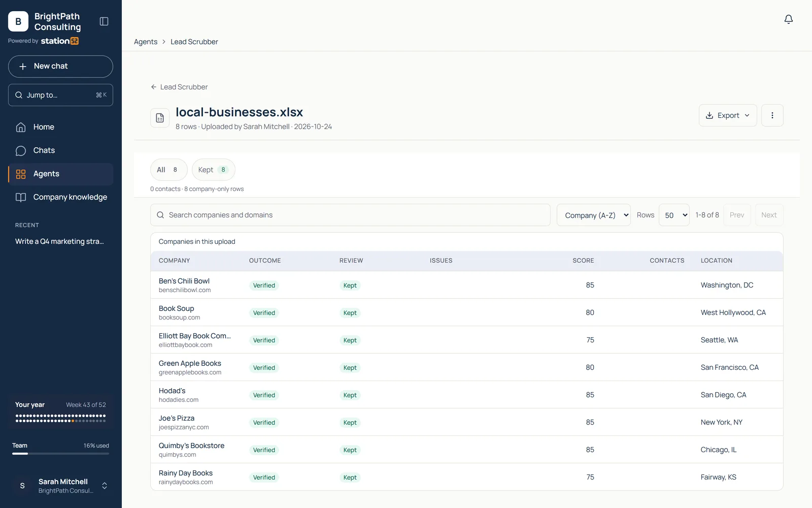Click the download icon in Export
Image resolution: width=812 pixels, height=508 pixels.
(x=709, y=115)
